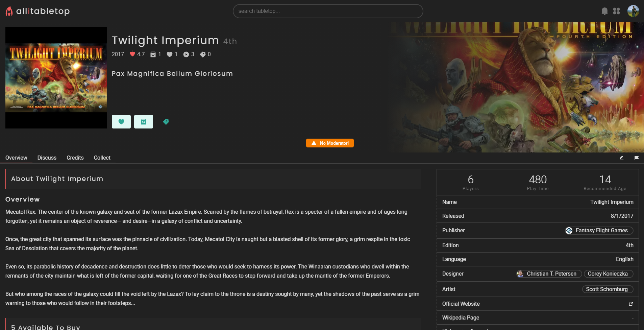Click the Edition value 4th

click(x=629, y=245)
